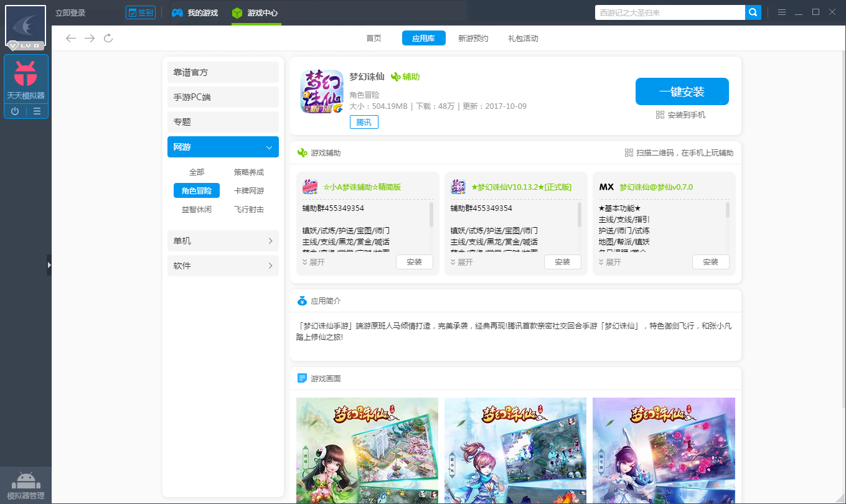
Task: Click the 游戏辅助 section icon
Action: (303, 153)
